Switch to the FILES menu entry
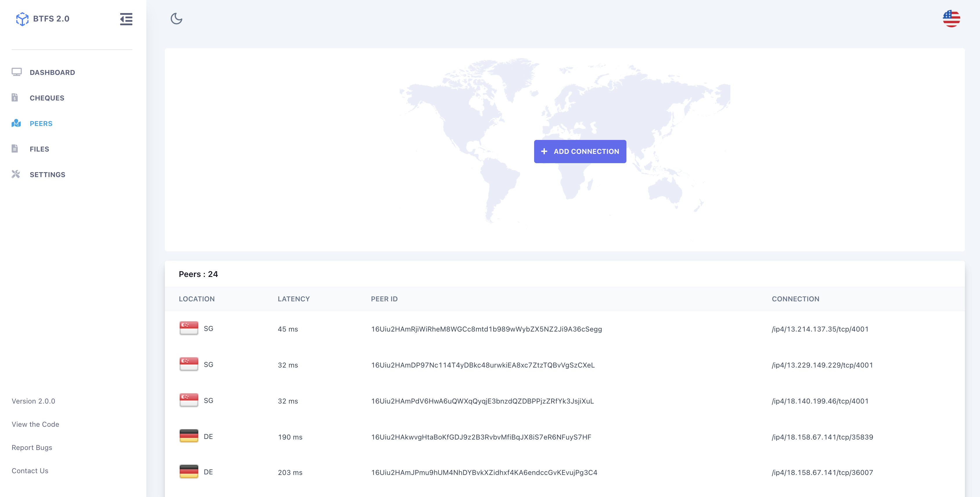980x497 pixels. 39,149
